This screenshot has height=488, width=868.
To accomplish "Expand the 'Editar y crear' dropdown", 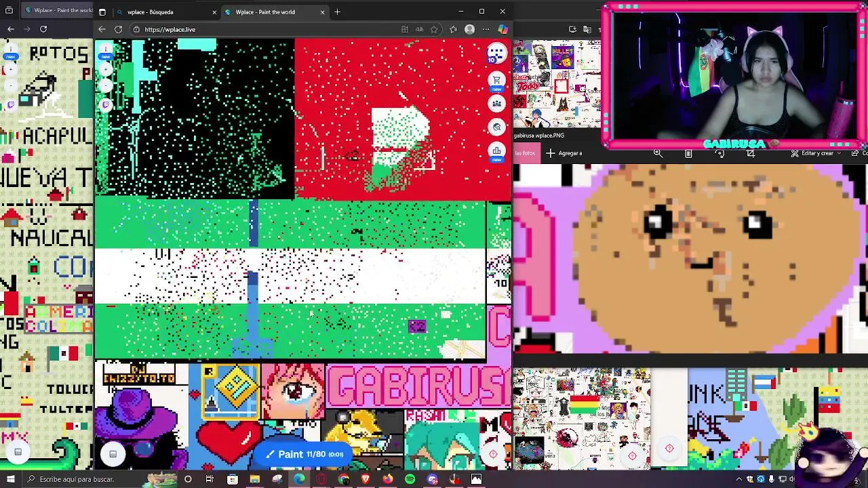I will (816, 153).
